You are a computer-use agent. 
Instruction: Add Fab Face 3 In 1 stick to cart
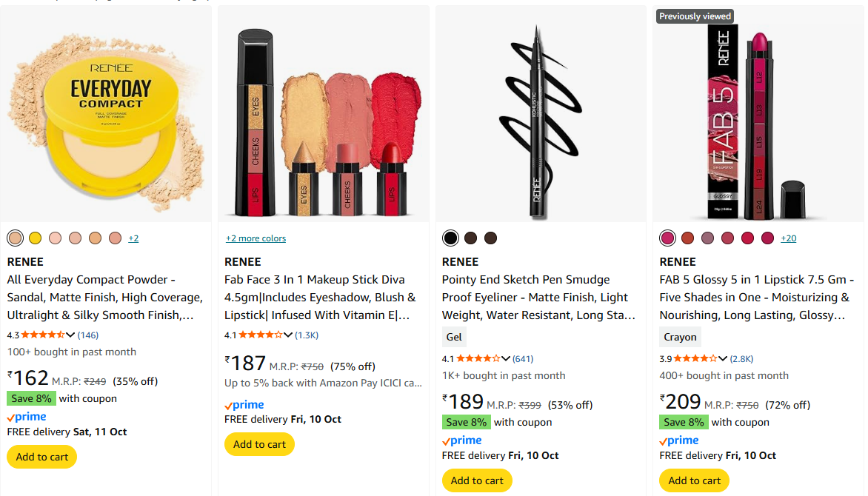click(259, 444)
